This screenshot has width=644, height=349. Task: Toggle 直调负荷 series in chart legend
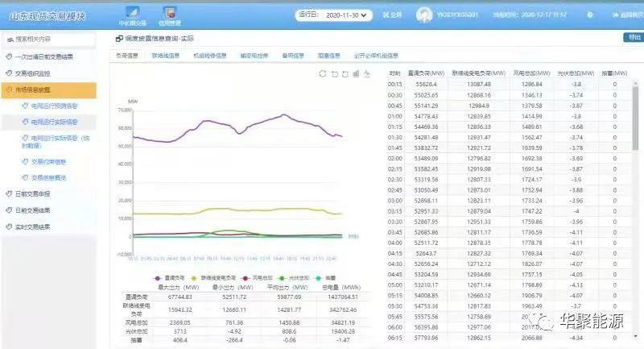[159, 276]
